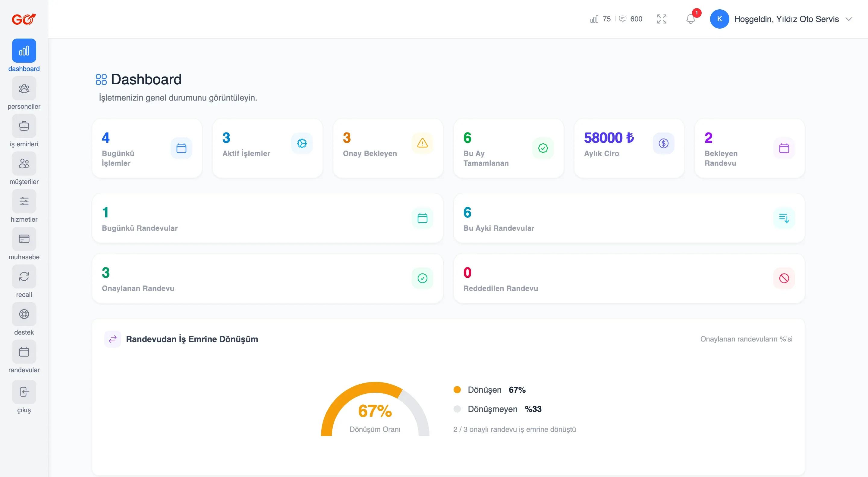
Task: Click the 67% Dönüşüm Oranı gauge
Action: pos(375,409)
